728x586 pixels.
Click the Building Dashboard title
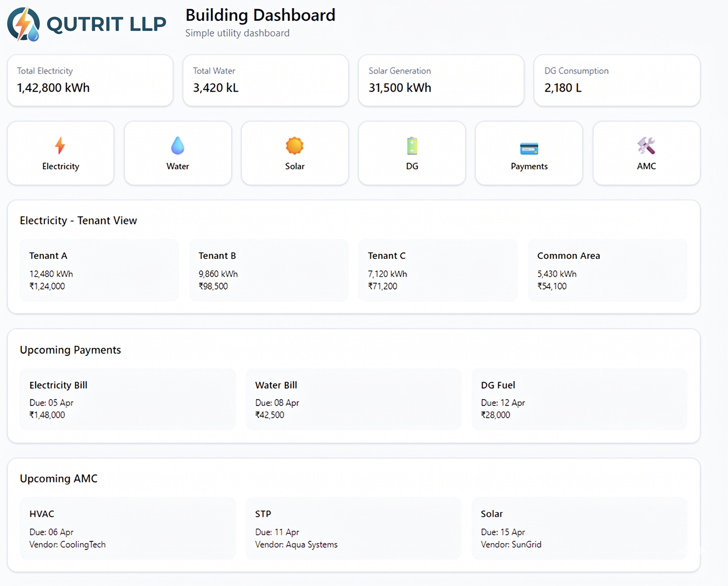(x=260, y=15)
